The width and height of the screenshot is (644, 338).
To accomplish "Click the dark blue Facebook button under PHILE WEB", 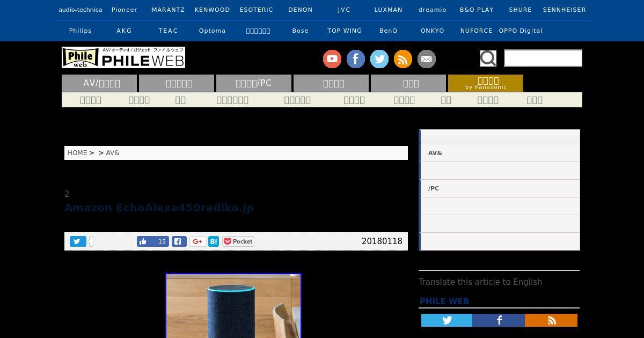I will tap(499, 320).
